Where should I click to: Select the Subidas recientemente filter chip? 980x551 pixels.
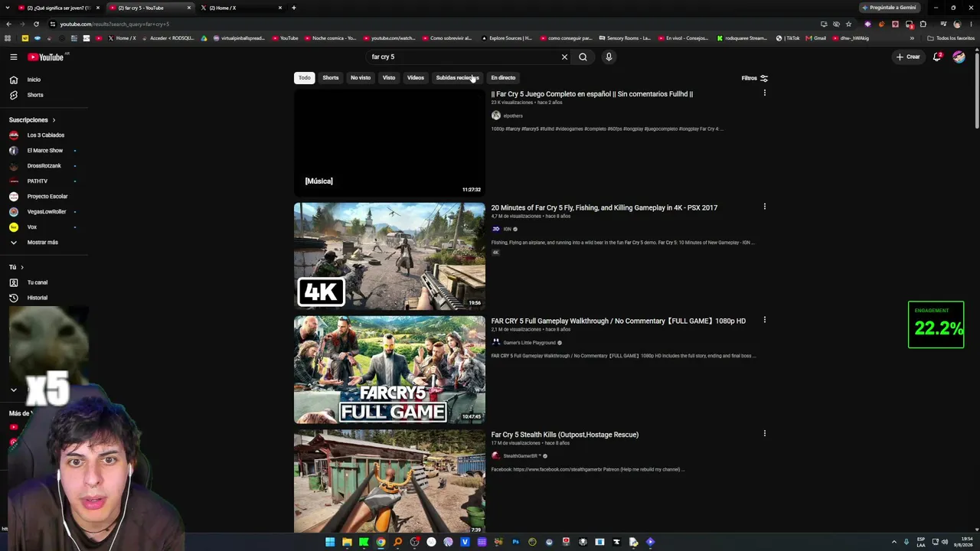click(457, 78)
